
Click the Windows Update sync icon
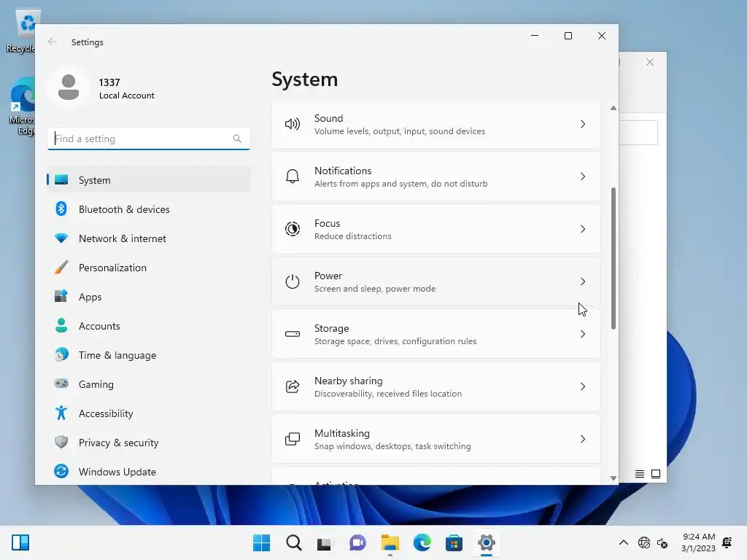(x=61, y=472)
